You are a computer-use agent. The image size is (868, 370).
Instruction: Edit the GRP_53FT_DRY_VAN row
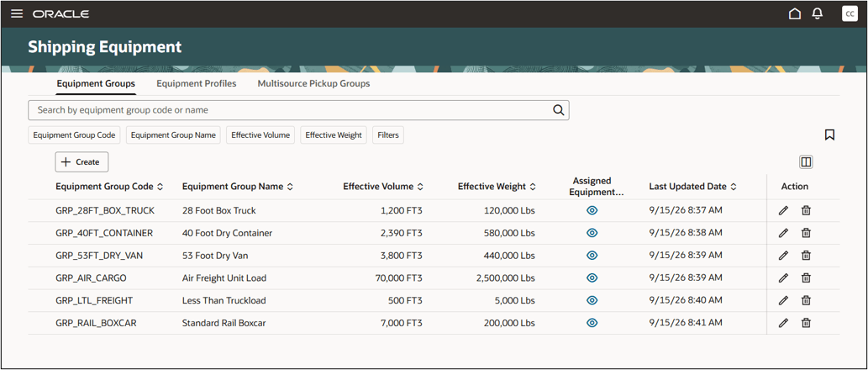[783, 256]
